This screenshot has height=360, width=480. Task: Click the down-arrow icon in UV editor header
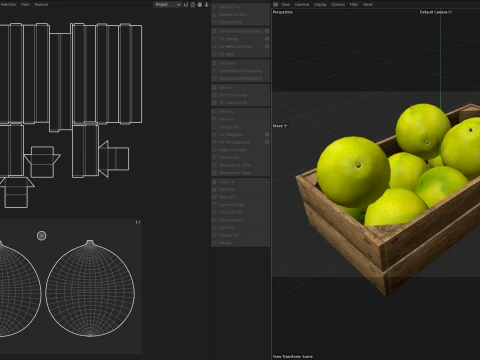pyautogui.click(x=207, y=5)
